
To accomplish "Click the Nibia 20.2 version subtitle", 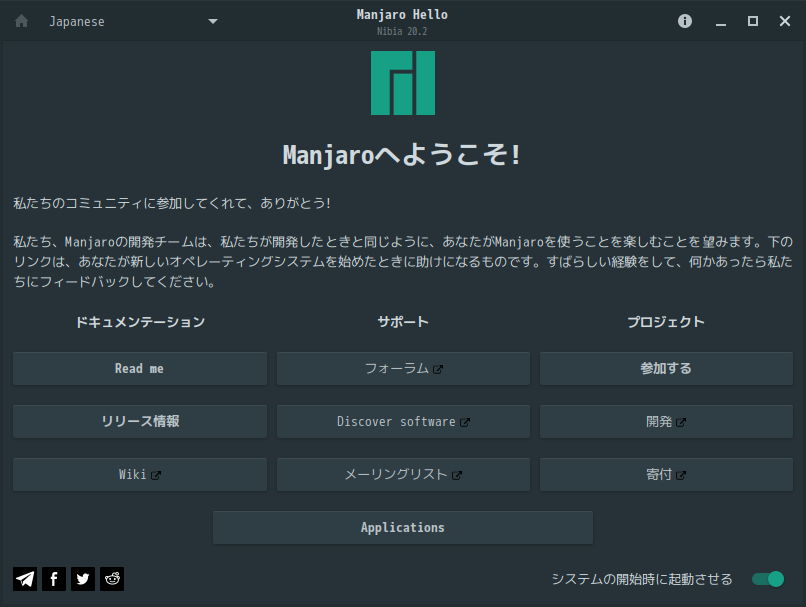I will click(x=402, y=31).
